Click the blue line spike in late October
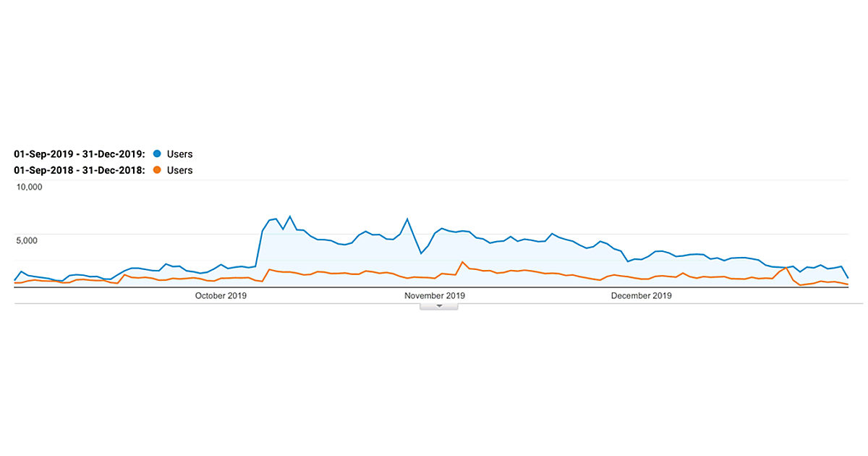This screenshot has height=456, width=868. [x=407, y=219]
